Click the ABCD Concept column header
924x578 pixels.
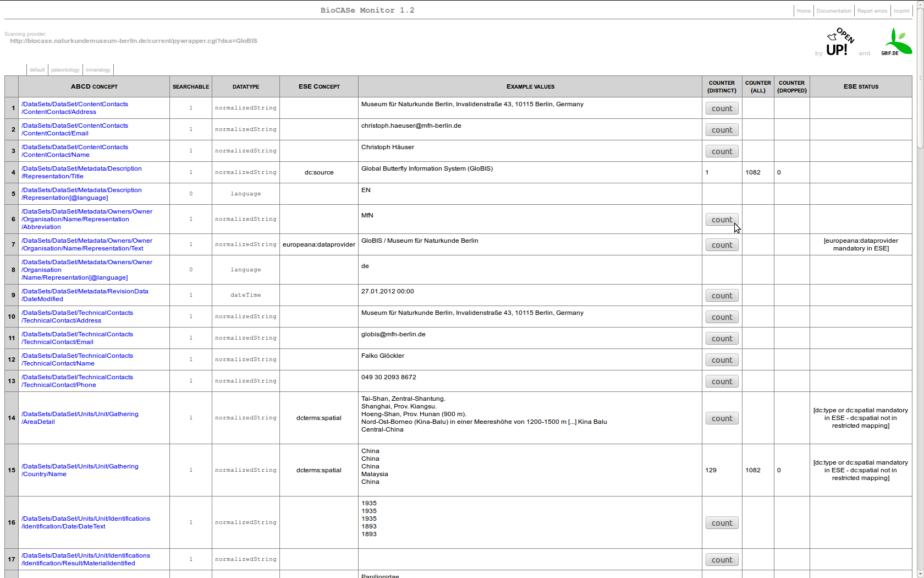(x=94, y=86)
